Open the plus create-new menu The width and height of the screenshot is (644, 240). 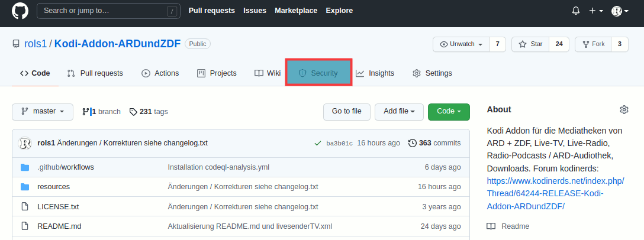point(596,11)
